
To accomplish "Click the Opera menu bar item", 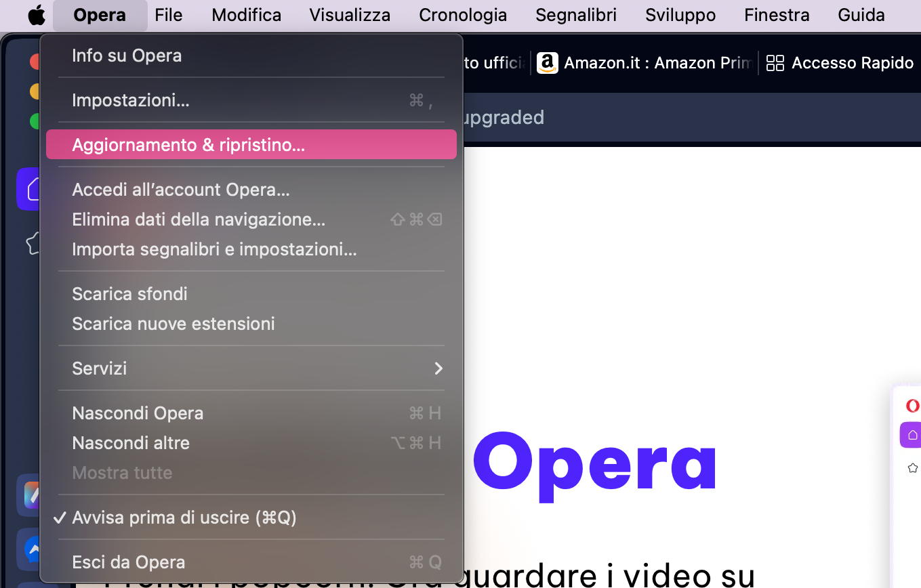I will coord(100,15).
